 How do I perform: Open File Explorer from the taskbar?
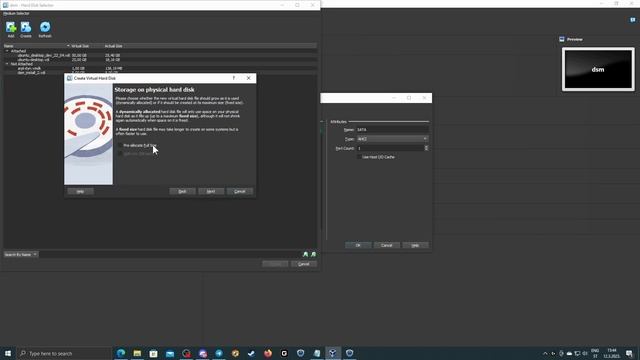[x=137, y=353]
